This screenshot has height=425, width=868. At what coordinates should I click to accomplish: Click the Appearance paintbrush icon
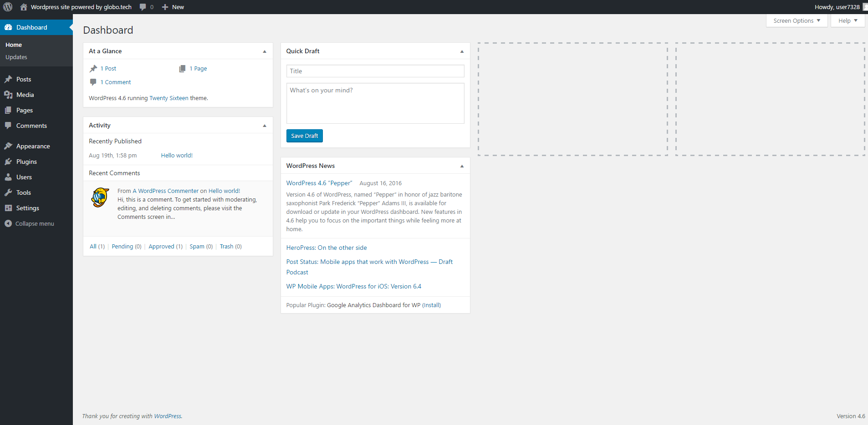click(8, 146)
